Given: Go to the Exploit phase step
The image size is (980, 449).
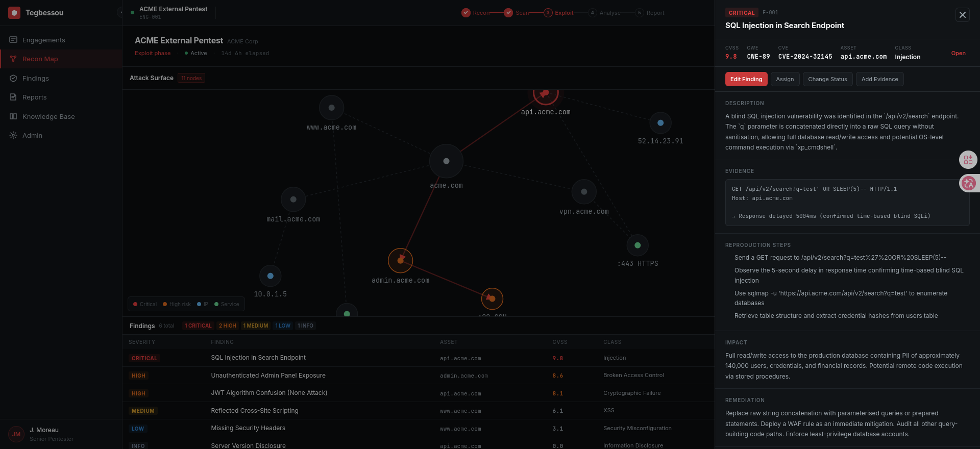Looking at the screenshot, I should (558, 13).
